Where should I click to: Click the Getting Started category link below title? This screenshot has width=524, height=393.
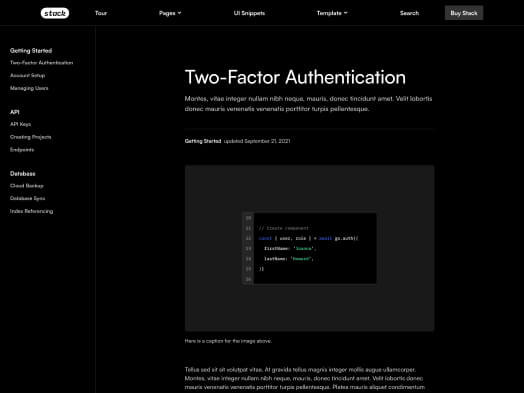point(203,141)
